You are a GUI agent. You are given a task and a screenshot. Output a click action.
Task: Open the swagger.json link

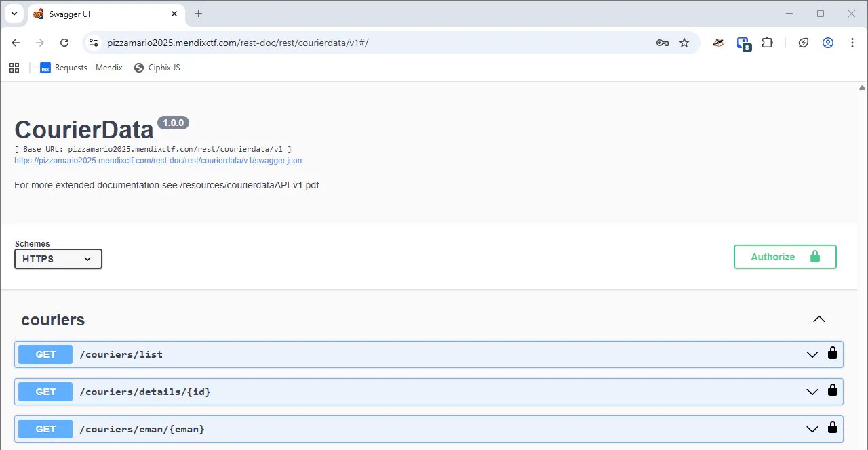(x=158, y=161)
